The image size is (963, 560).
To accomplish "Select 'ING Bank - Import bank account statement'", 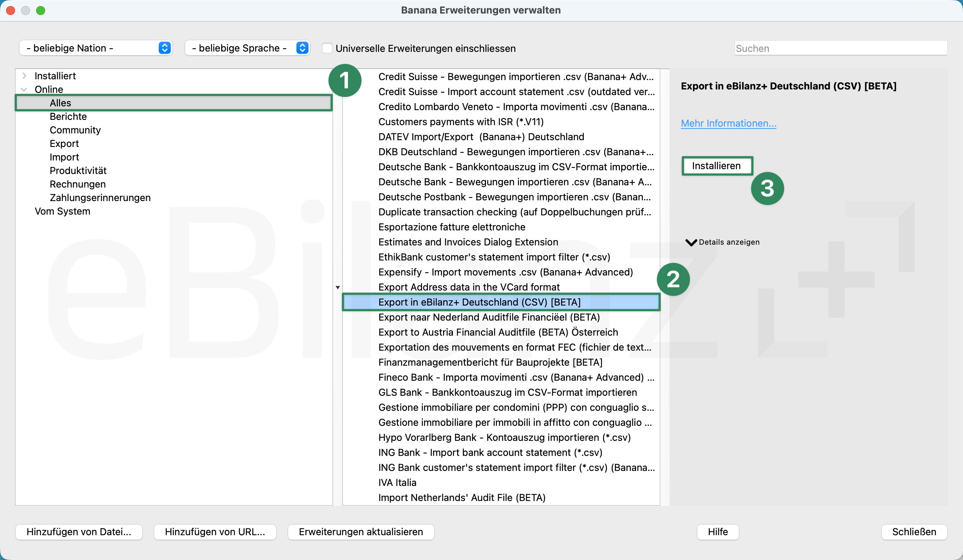I will 501,453.
